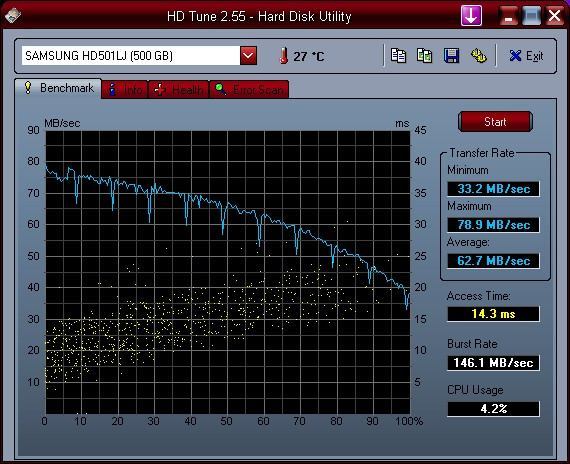
Task: Switch to the Benchmark tab
Action: coord(58,88)
